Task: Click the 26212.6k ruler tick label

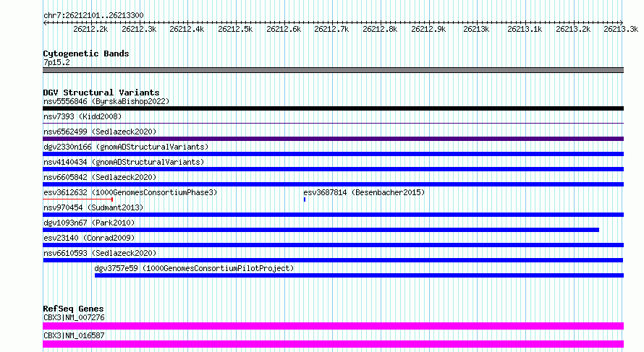Action: [284, 29]
